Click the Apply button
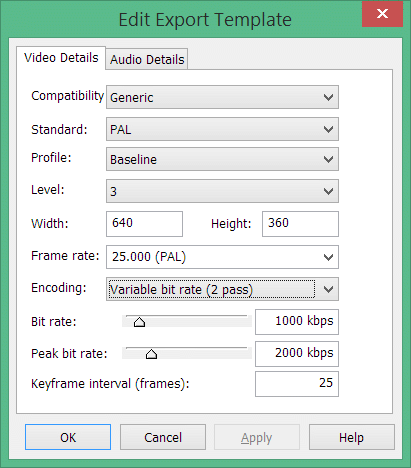The image size is (411, 468). point(257,437)
